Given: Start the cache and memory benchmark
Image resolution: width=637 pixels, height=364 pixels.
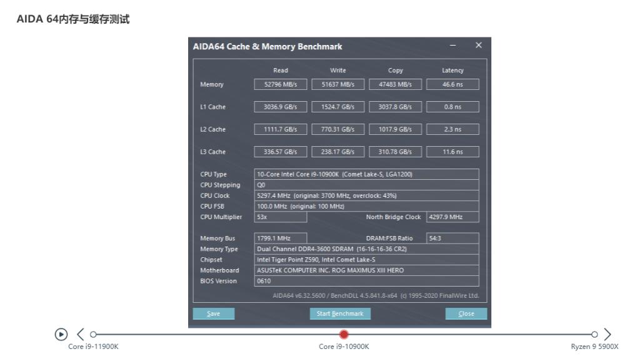Looking at the screenshot, I should [x=339, y=313].
